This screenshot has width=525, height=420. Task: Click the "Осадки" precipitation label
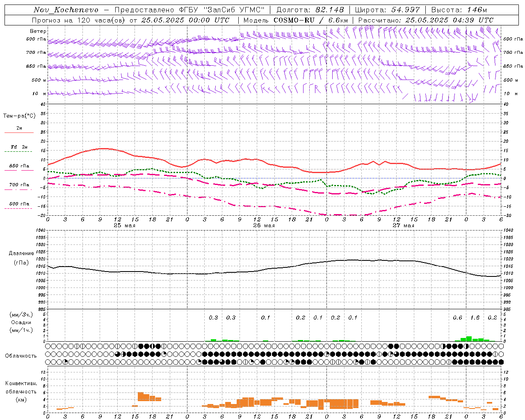21,322
